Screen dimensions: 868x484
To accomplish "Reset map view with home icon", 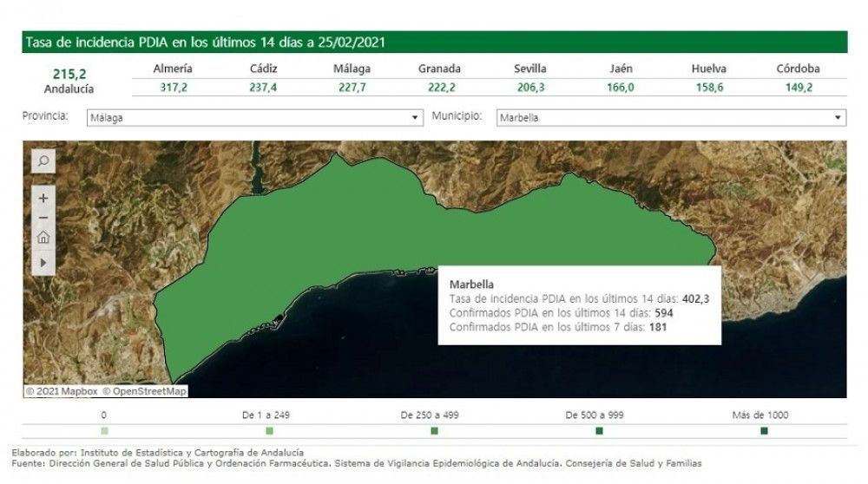I will [x=43, y=238].
